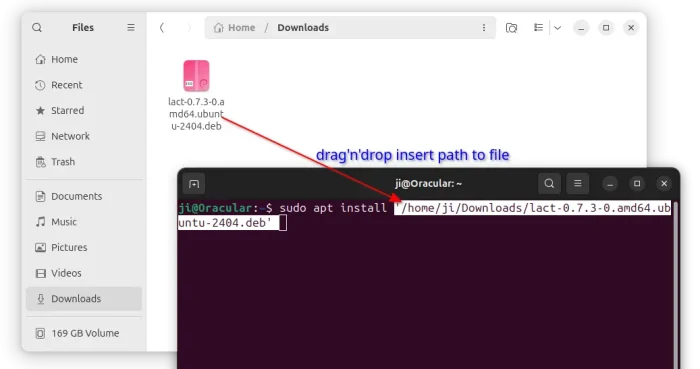700x369 pixels.
Task: Select Home in the Files sidebar
Action: coord(84,59)
